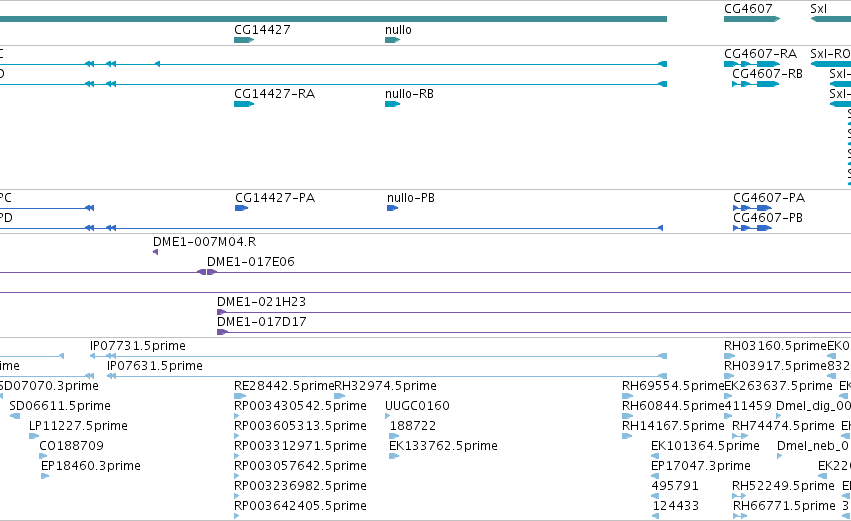Select the nullo-RB transcript feature
Viewport: 851px width, 521px height.
coord(392,104)
